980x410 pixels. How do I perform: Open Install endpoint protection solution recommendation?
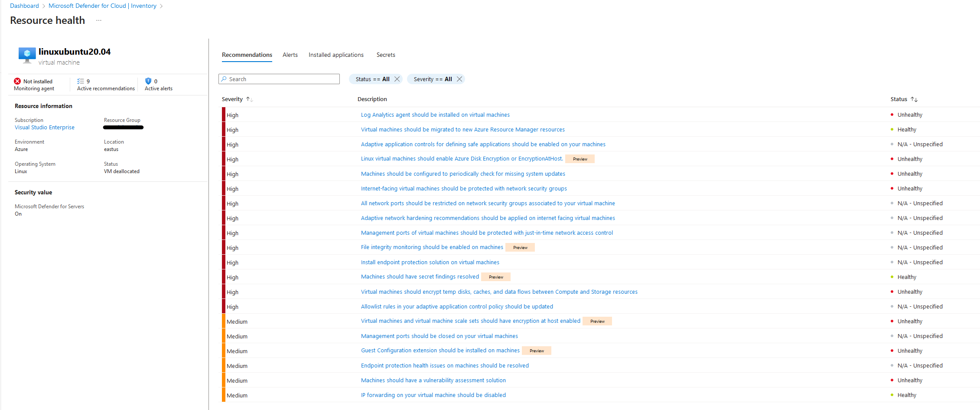point(430,262)
